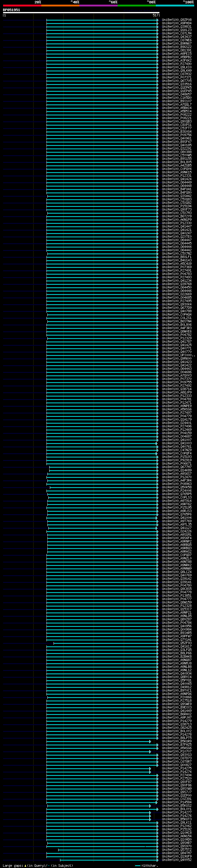Select the label UniRef100_P08221
The image size is (197, 868).
(177, 118)
